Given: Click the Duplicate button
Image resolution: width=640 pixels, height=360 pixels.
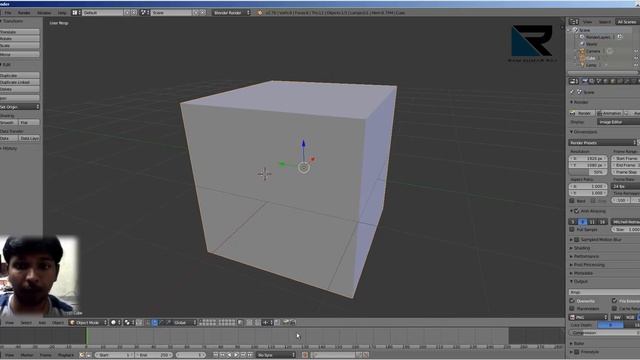Looking at the screenshot, I should coord(20,76).
